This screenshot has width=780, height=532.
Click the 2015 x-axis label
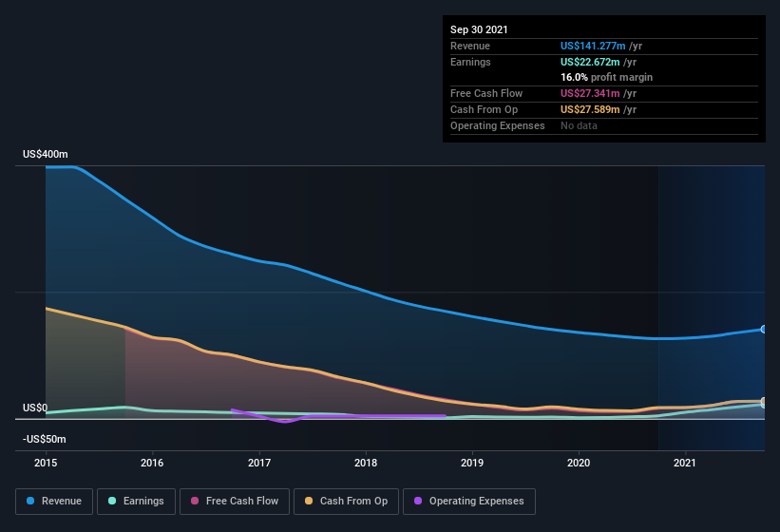point(46,463)
